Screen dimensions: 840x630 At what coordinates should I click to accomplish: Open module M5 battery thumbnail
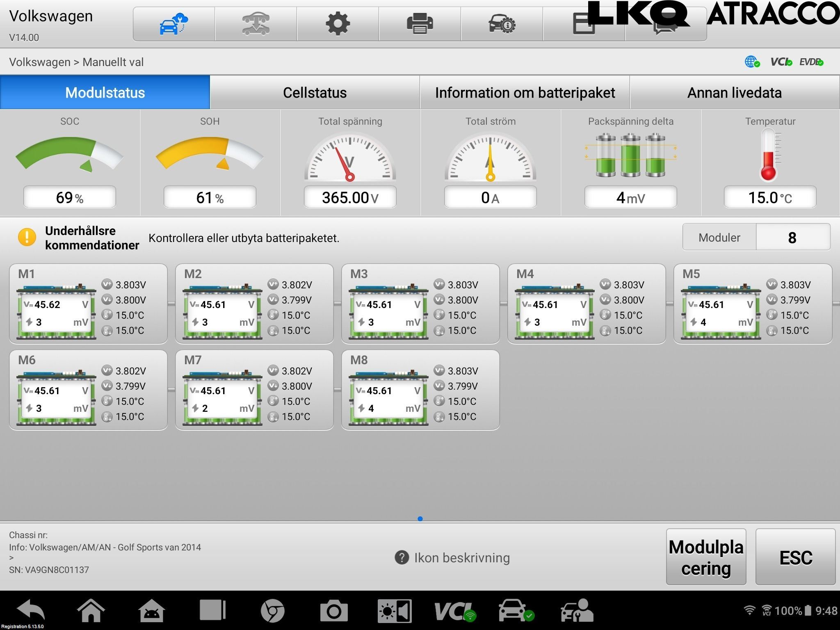pyautogui.click(x=721, y=311)
